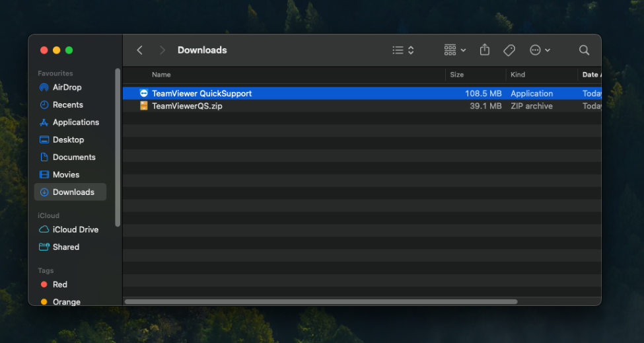The image size is (644, 343).
Task: Select the Applications sidebar icon
Action: [x=44, y=122]
